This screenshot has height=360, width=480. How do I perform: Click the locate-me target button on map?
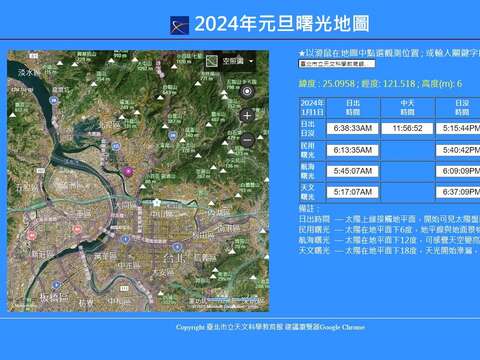[x=247, y=91]
